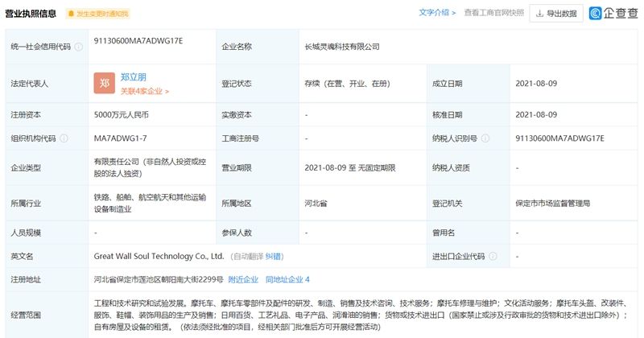This screenshot has width=644, height=338.
Task: Select company type 有限责任公司 text
Action: [x=150, y=167]
